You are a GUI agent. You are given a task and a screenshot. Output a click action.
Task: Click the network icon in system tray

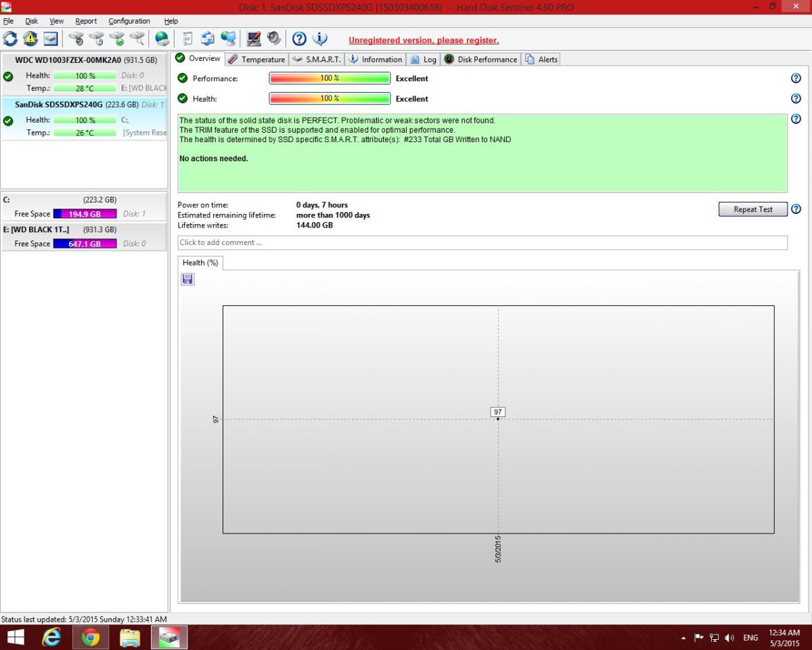(x=714, y=638)
